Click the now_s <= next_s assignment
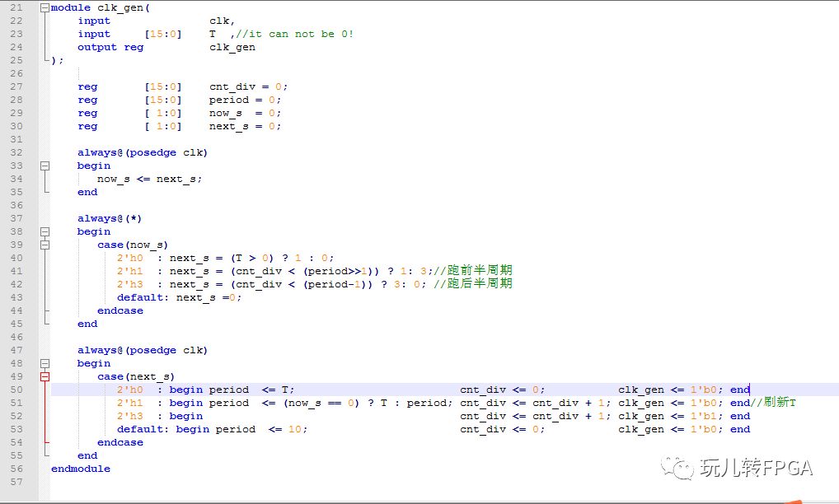 pos(150,180)
